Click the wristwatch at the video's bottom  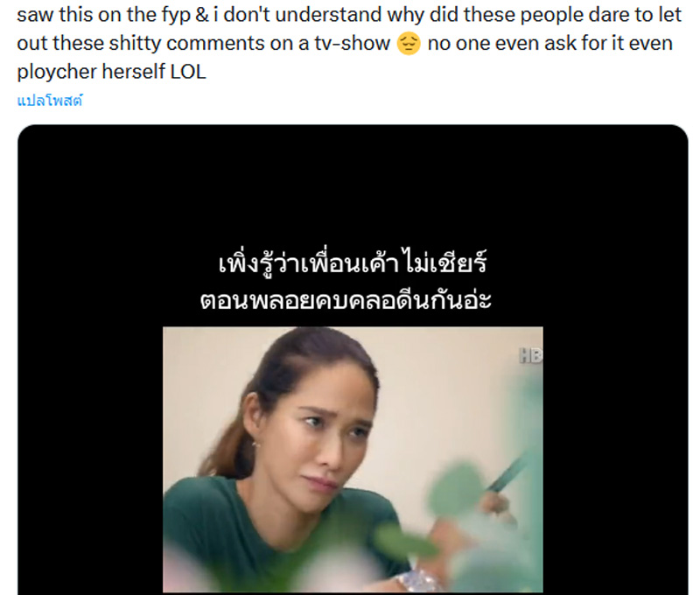click(x=417, y=582)
